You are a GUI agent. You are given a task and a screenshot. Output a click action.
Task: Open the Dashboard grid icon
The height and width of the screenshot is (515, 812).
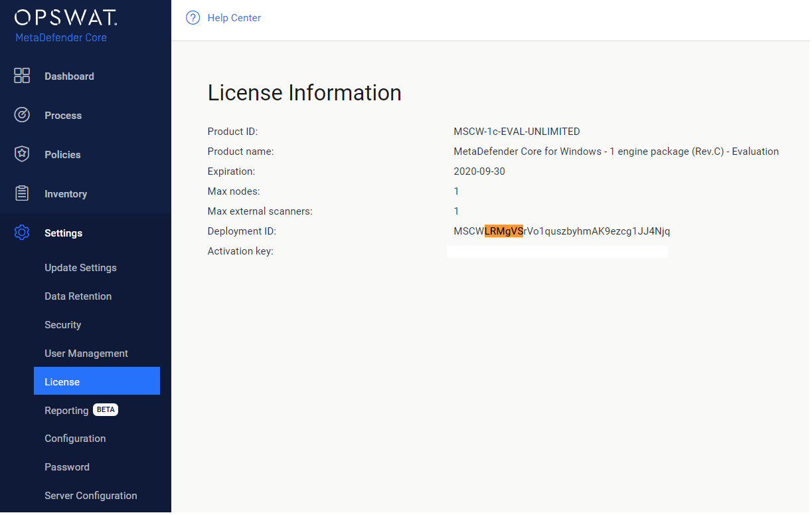[22, 76]
